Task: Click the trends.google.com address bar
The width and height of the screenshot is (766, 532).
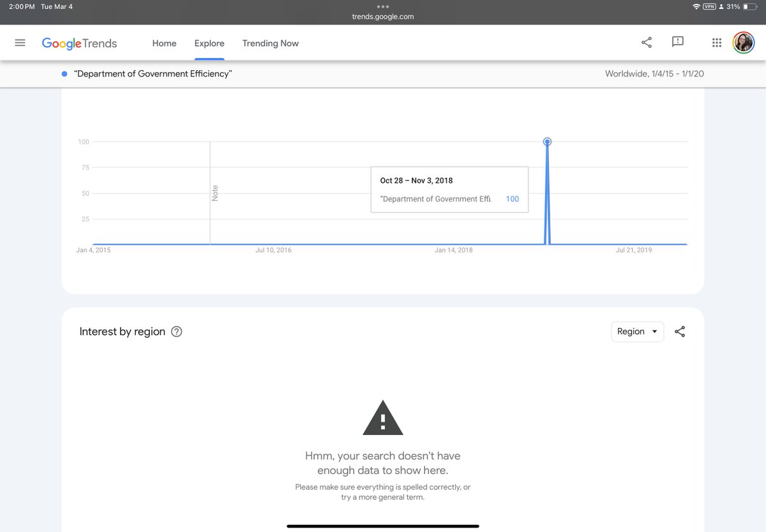Action: tap(383, 17)
